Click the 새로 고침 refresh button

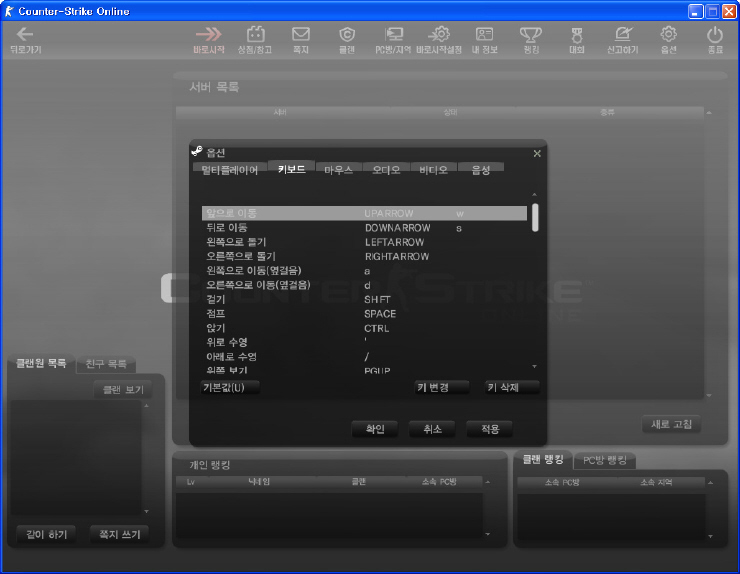coord(671,424)
